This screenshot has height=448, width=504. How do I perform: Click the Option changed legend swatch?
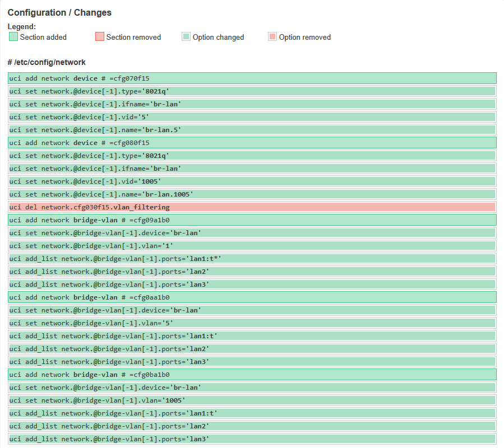186,37
